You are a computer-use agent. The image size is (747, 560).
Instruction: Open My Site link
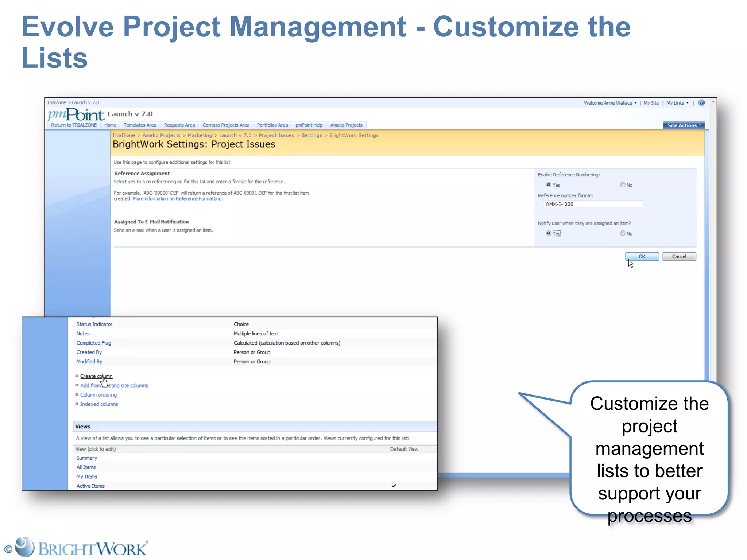[x=651, y=103]
